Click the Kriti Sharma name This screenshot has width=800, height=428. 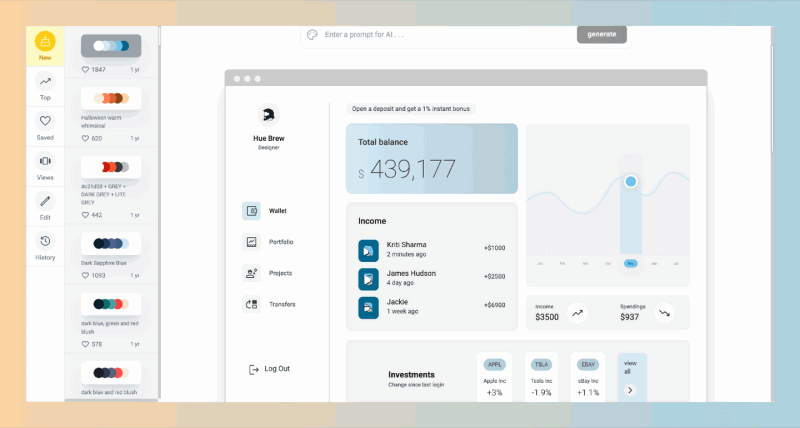tap(407, 245)
